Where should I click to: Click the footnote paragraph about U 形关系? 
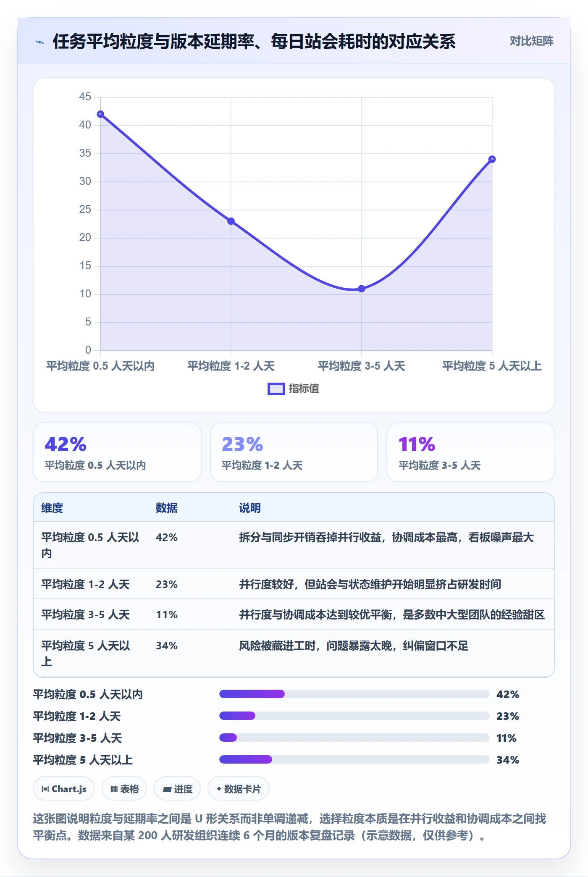(x=290, y=827)
